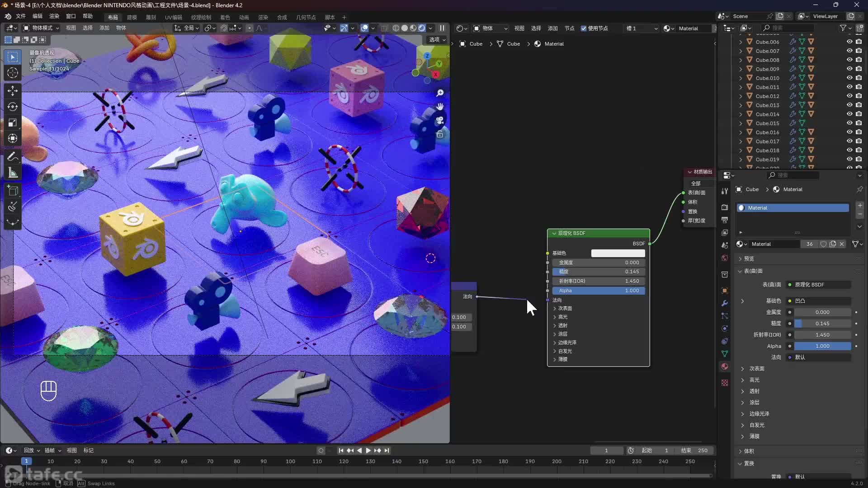868x488 pixels.
Task: Open the node editor Add menu
Action: click(553, 28)
